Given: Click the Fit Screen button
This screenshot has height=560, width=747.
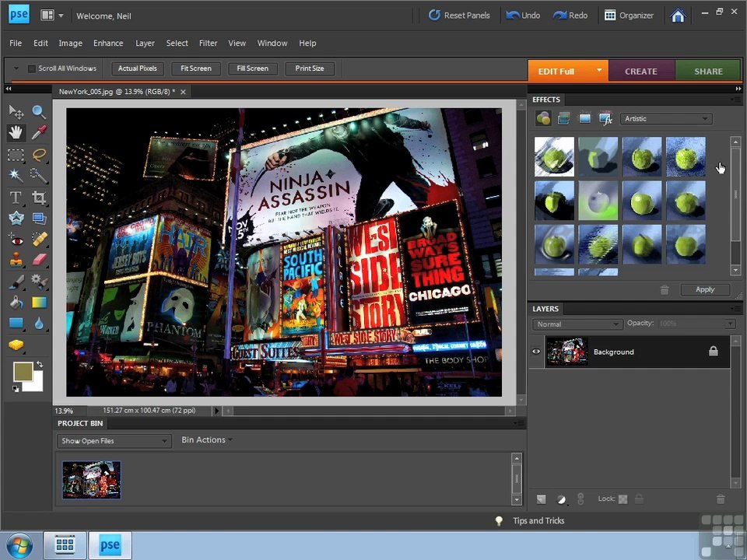Looking at the screenshot, I should click(196, 68).
